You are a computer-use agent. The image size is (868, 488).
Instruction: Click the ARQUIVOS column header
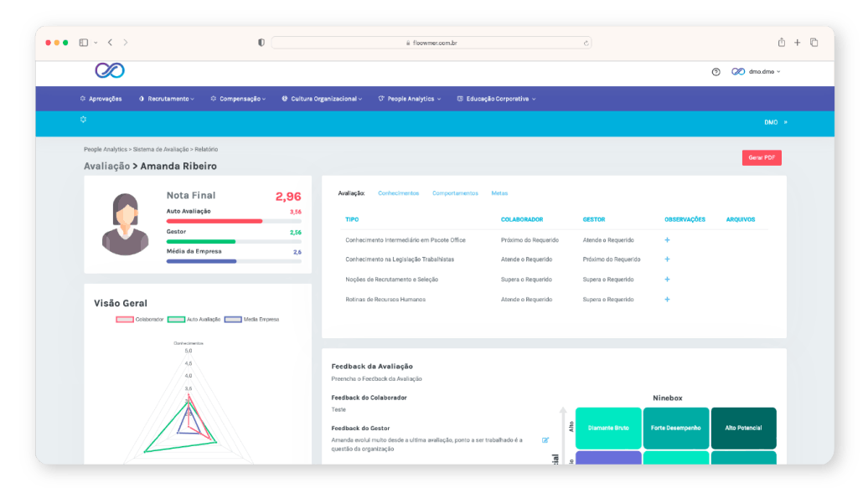[x=741, y=219]
